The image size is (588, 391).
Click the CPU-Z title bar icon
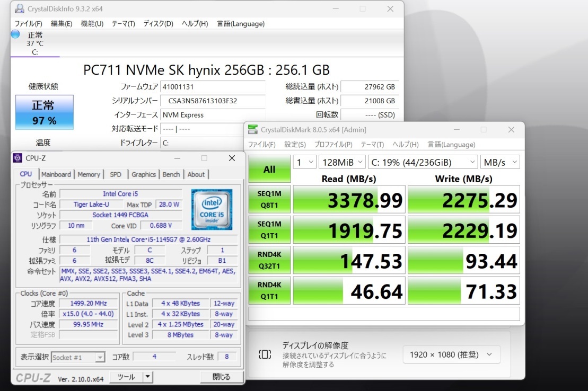[x=17, y=158]
